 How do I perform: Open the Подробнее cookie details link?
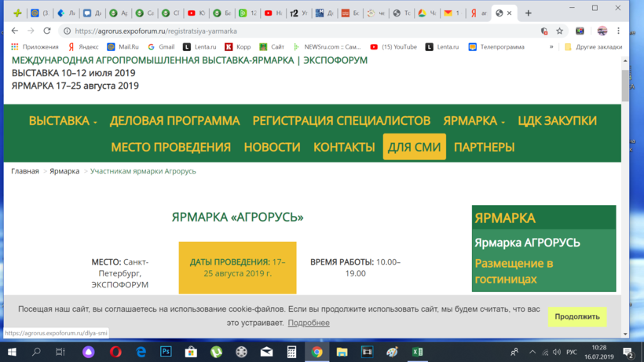point(309,323)
